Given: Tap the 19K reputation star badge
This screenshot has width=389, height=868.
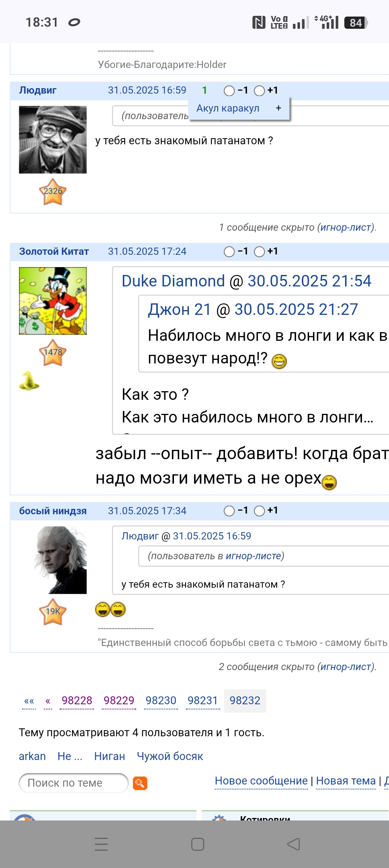Looking at the screenshot, I should (x=53, y=611).
